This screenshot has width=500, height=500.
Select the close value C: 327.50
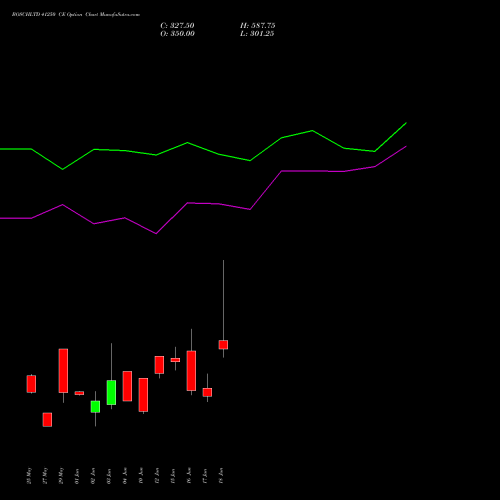coord(177,26)
